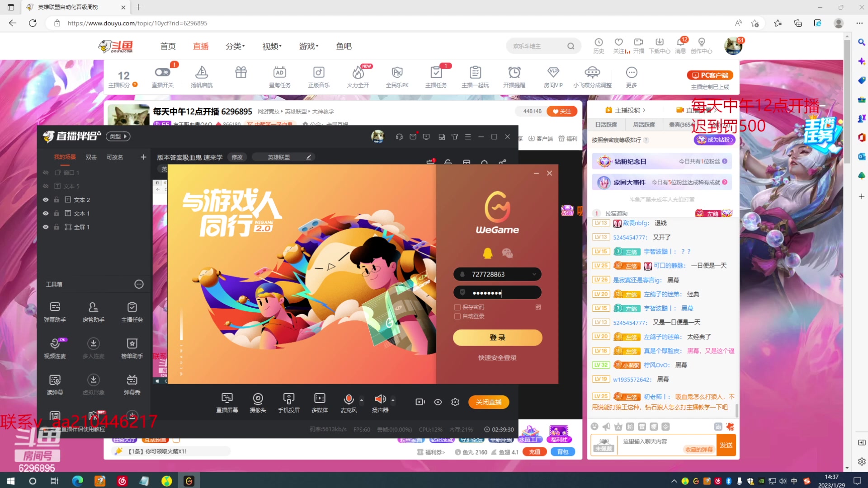
Task: Switch to 可改名 scene tab
Action: pyautogui.click(x=114, y=157)
